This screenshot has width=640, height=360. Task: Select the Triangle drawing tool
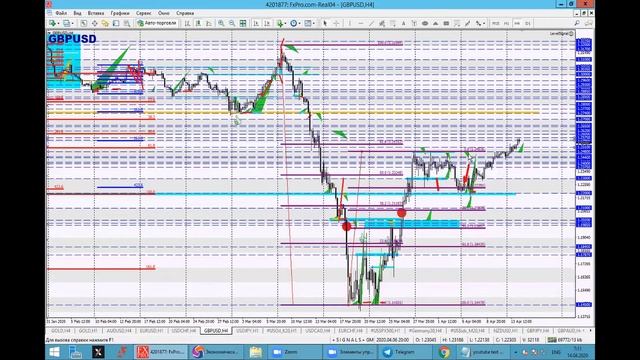pyautogui.click(x=436, y=23)
